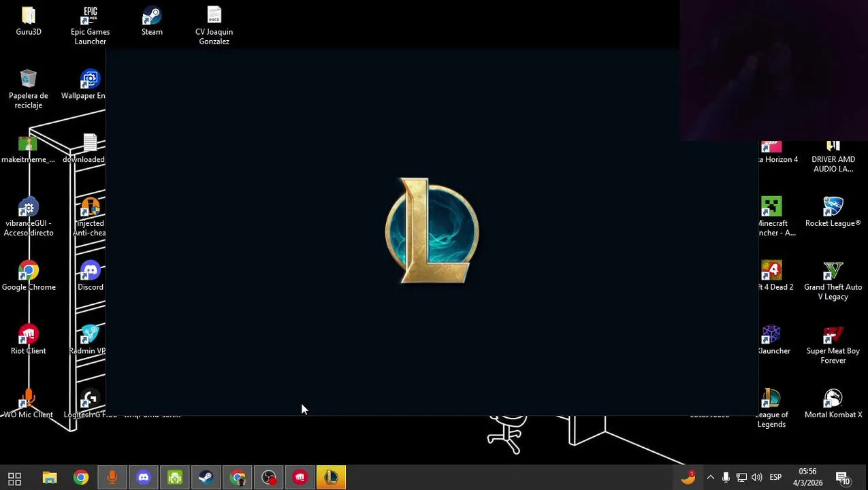The image size is (868, 490).
Task: Select DRIVER AMD AUDIO desktop folder
Action: pyautogui.click(x=833, y=157)
